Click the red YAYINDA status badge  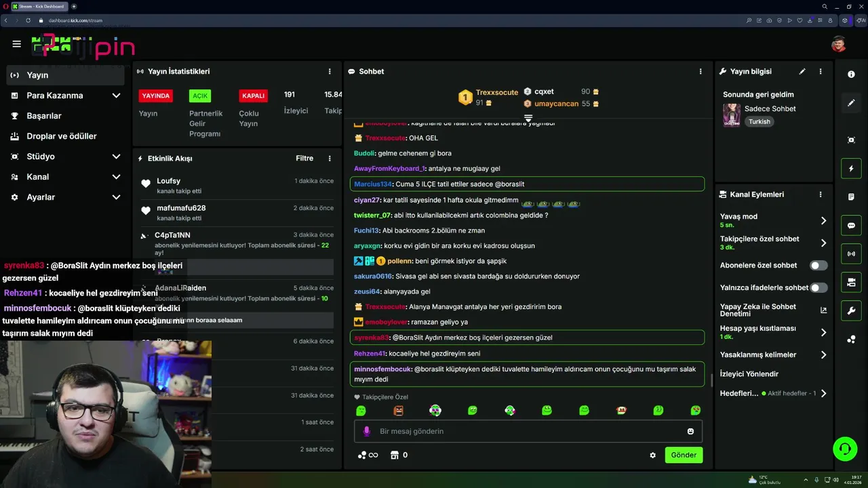pyautogui.click(x=156, y=96)
